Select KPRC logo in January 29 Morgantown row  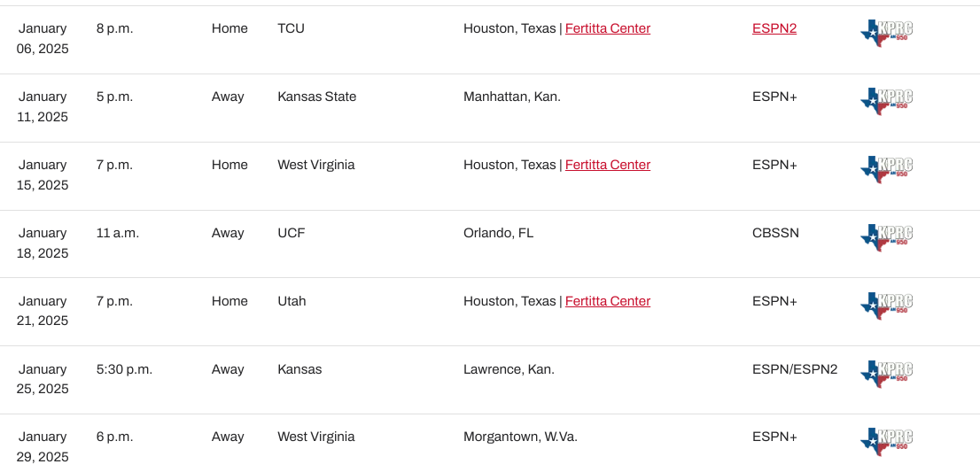886,441
